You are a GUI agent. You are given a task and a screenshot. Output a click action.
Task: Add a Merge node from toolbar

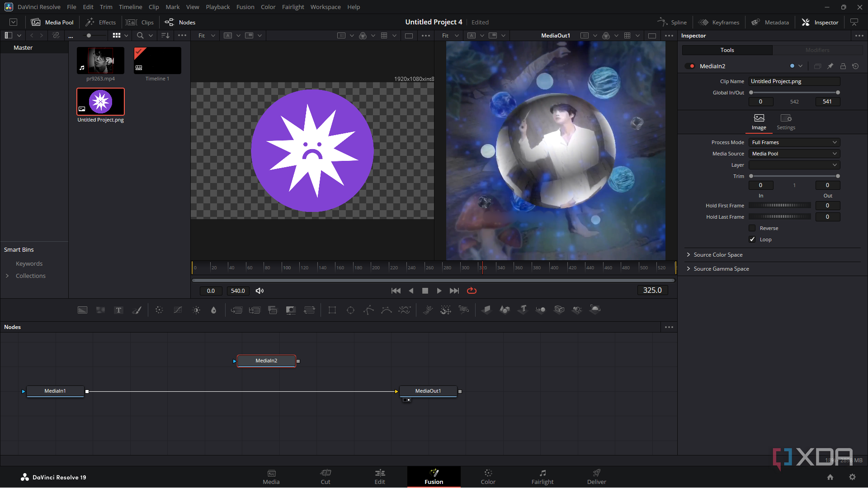click(x=236, y=310)
